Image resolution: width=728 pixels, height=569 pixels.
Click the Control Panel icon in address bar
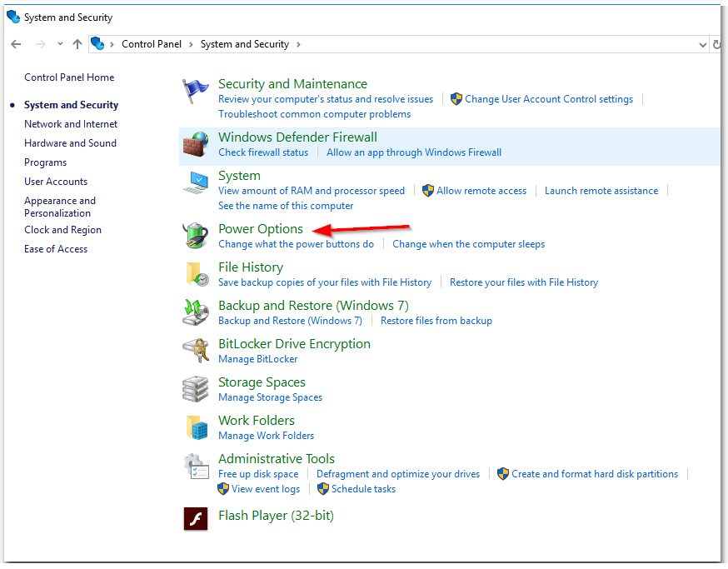click(x=97, y=43)
